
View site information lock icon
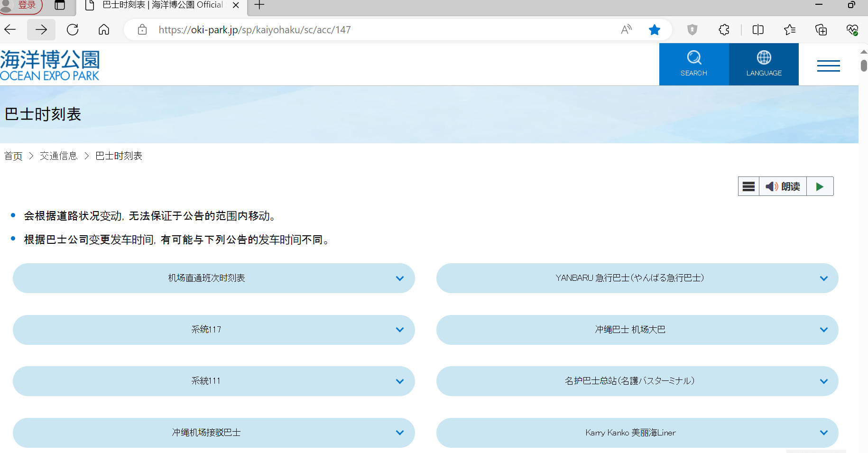click(x=142, y=30)
